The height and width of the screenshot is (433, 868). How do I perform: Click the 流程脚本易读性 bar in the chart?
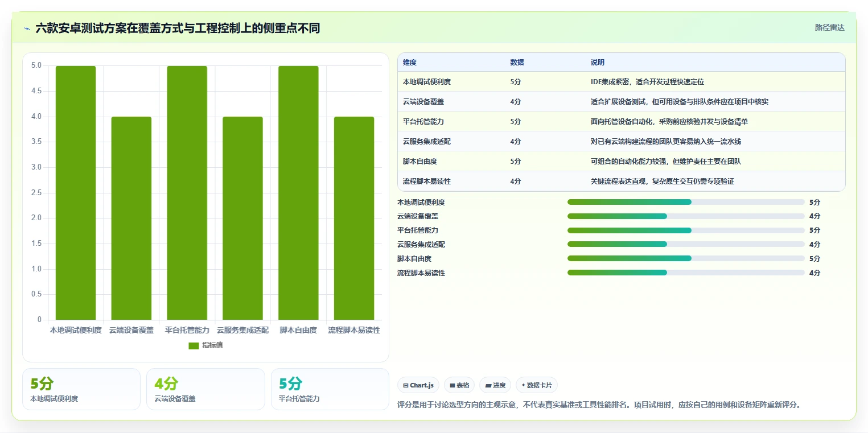[x=354, y=218]
